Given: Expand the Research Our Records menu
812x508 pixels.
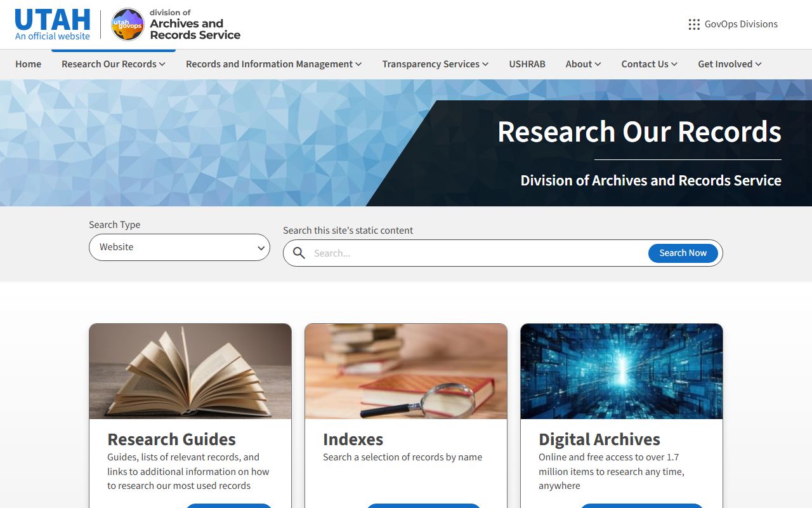Looking at the screenshot, I should tap(113, 64).
